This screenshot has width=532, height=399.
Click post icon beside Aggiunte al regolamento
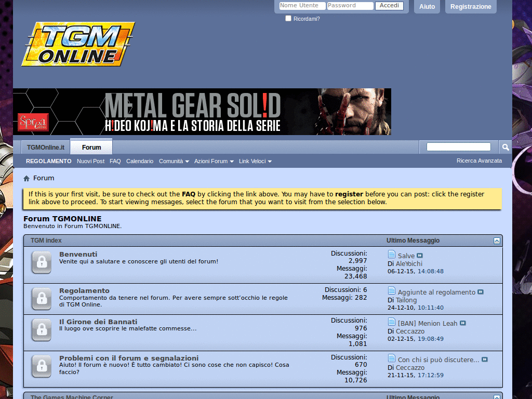(x=392, y=291)
